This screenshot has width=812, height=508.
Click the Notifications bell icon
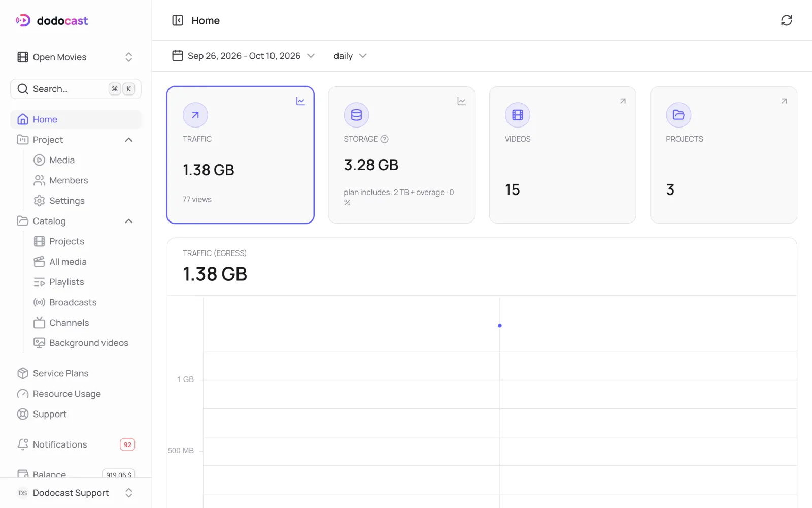[23, 444]
